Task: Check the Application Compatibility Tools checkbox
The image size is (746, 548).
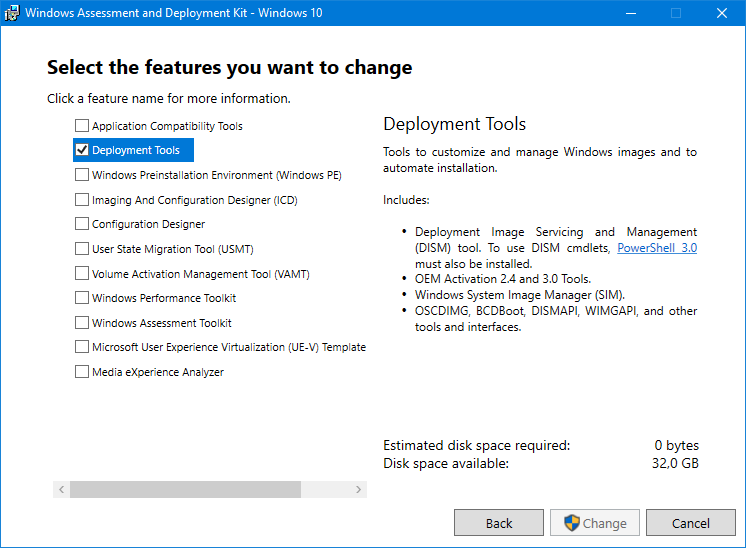Action: [82, 126]
